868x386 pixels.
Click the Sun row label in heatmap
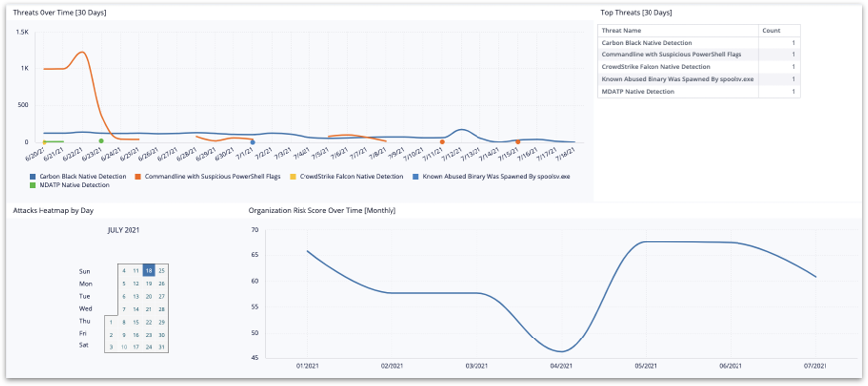85,272
